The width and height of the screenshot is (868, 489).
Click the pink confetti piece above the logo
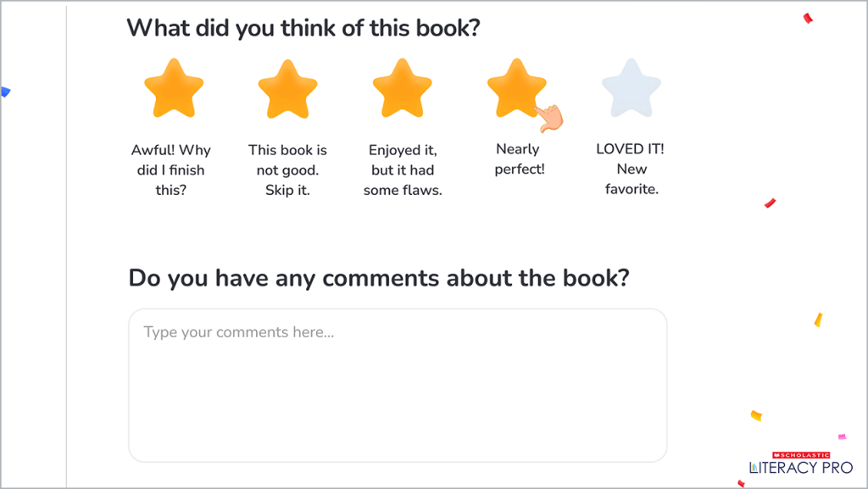pos(842,436)
